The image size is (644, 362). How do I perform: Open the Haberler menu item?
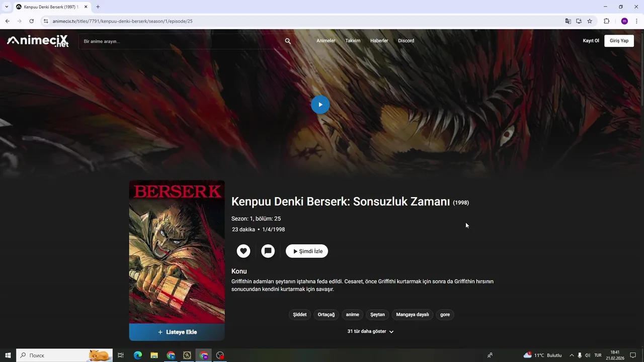(379, 41)
